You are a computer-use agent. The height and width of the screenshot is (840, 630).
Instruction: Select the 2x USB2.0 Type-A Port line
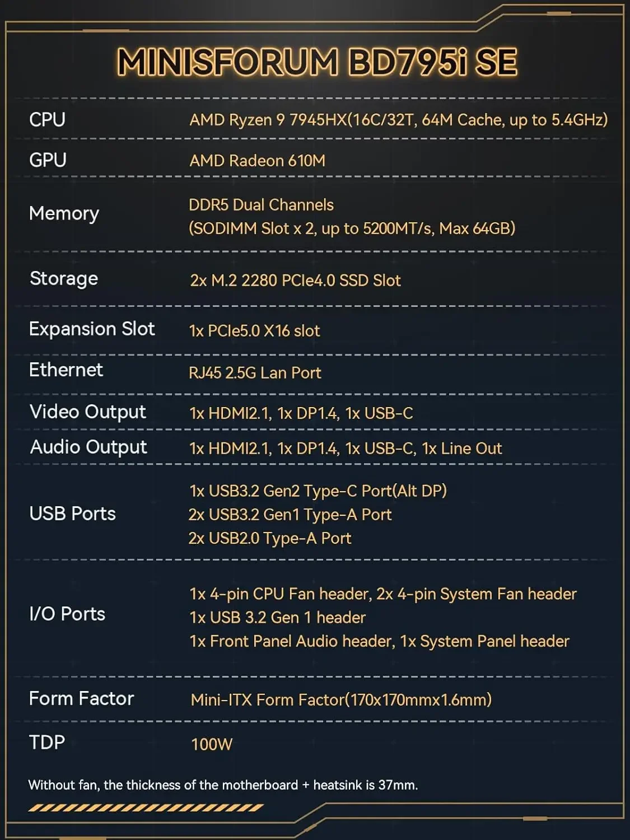[270, 538]
